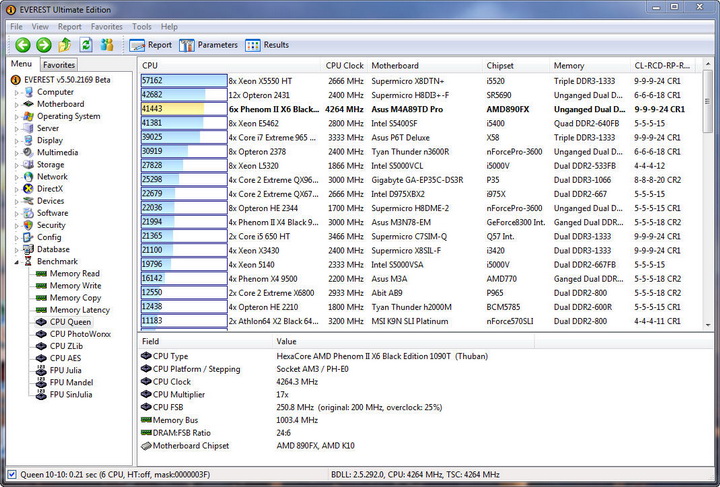
Task: Click the 57162 score bar for Xeon X5550
Action: coord(184,80)
